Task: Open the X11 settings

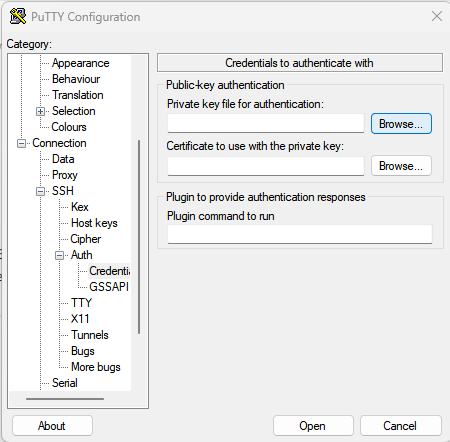Action: (x=80, y=319)
